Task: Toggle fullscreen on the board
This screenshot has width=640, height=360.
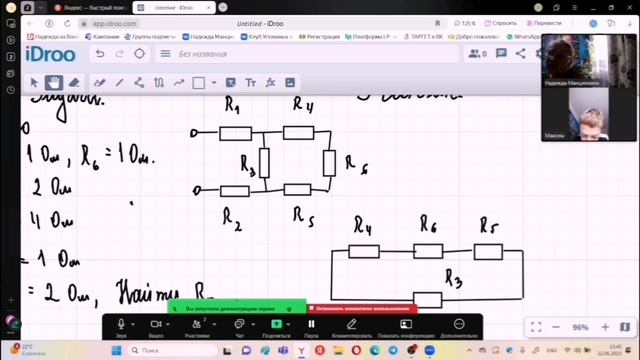Action: pos(536,327)
